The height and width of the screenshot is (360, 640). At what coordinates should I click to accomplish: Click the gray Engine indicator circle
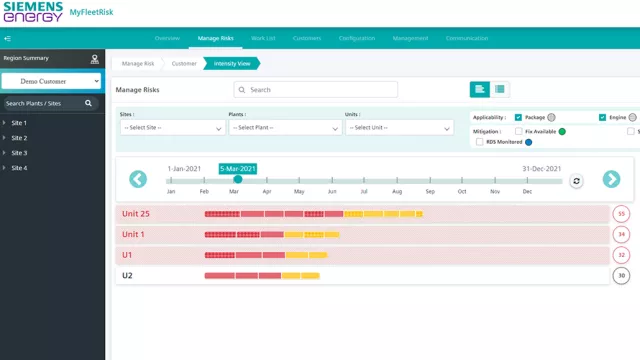click(632, 118)
